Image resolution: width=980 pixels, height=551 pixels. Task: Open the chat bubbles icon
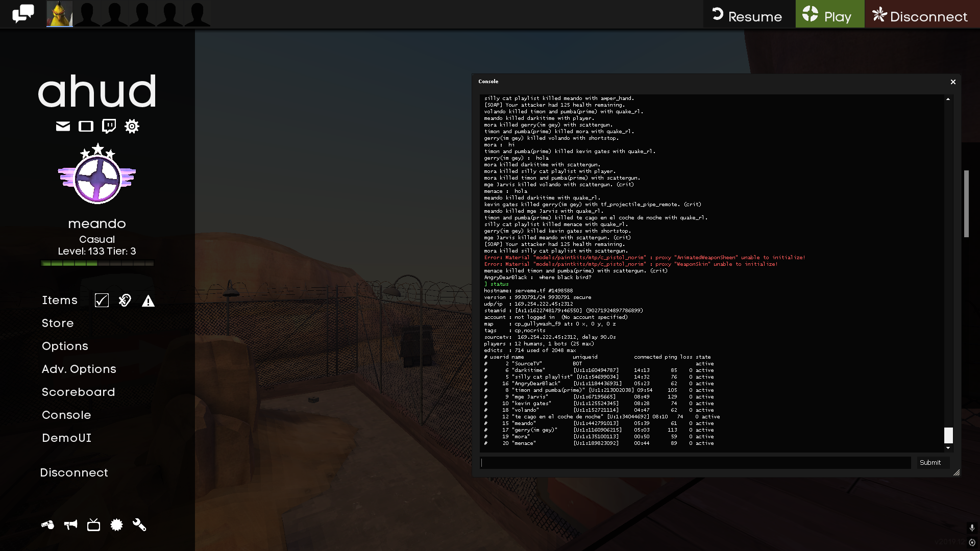[x=23, y=14]
